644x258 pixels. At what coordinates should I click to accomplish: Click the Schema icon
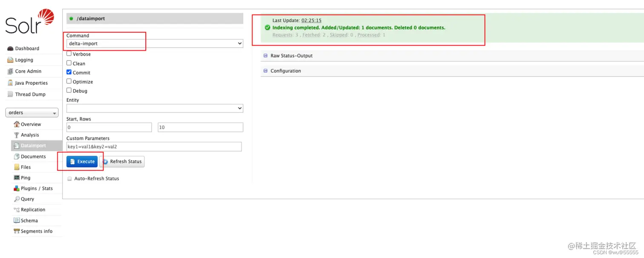click(x=17, y=221)
